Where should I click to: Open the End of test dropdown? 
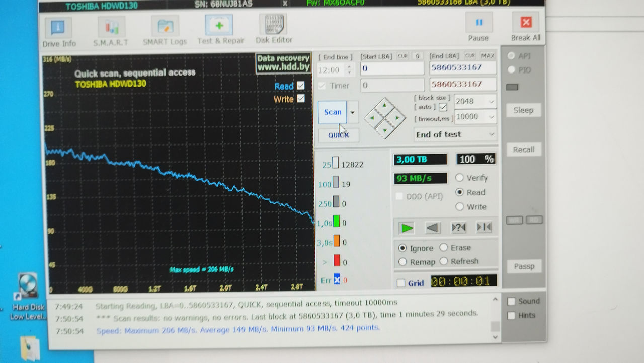(x=455, y=134)
